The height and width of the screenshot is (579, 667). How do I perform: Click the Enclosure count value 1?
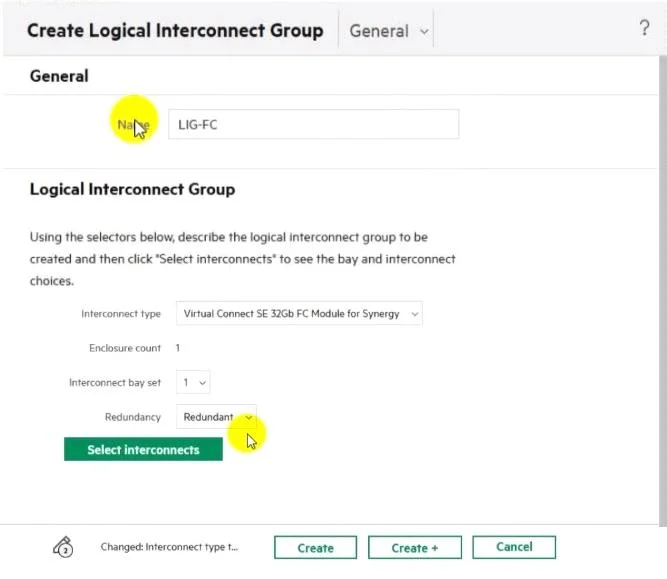point(178,348)
